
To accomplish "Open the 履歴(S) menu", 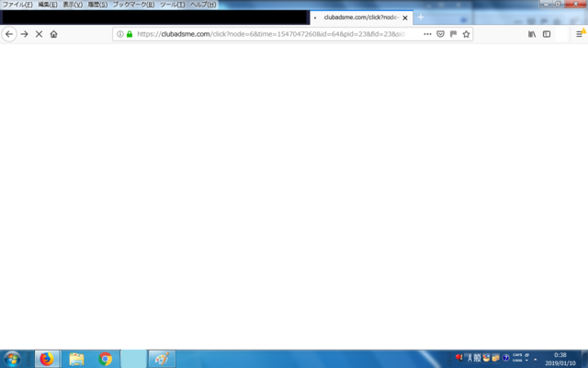I will 97,5.
